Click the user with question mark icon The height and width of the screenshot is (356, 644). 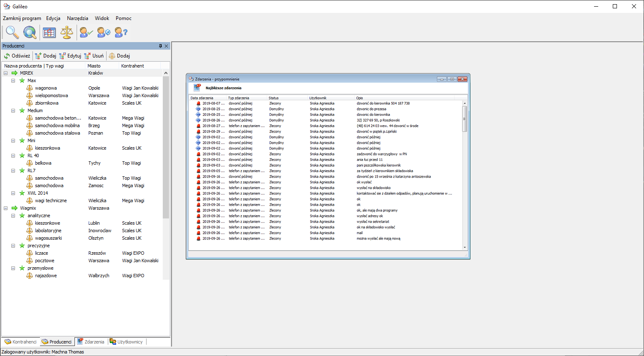click(121, 32)
